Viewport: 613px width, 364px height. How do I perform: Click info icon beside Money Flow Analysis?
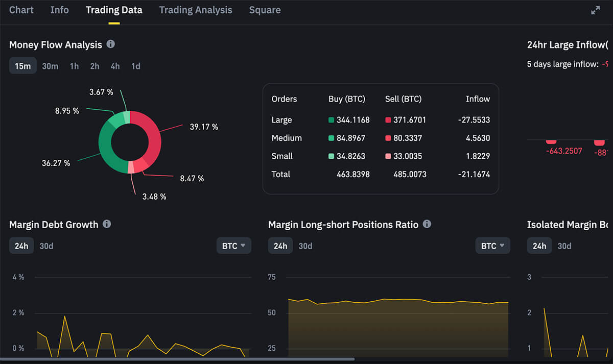click(x=111, y=44)
